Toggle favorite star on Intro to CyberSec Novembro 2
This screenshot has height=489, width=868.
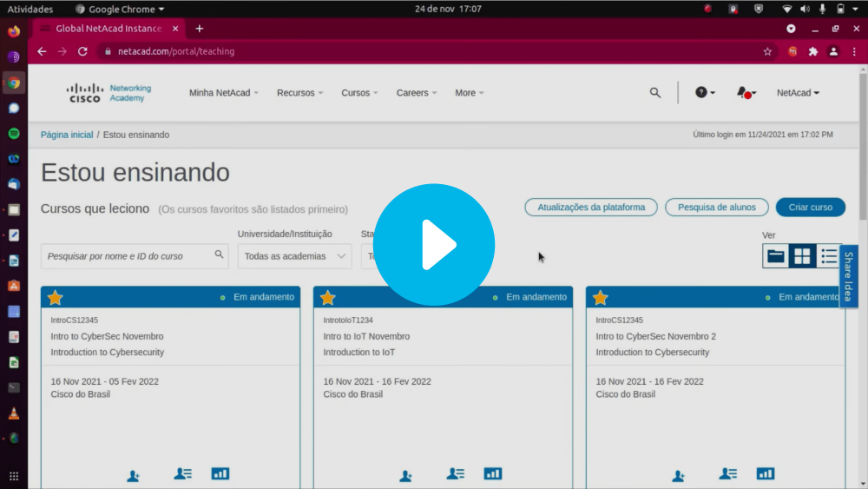click(x=600, y=297)
